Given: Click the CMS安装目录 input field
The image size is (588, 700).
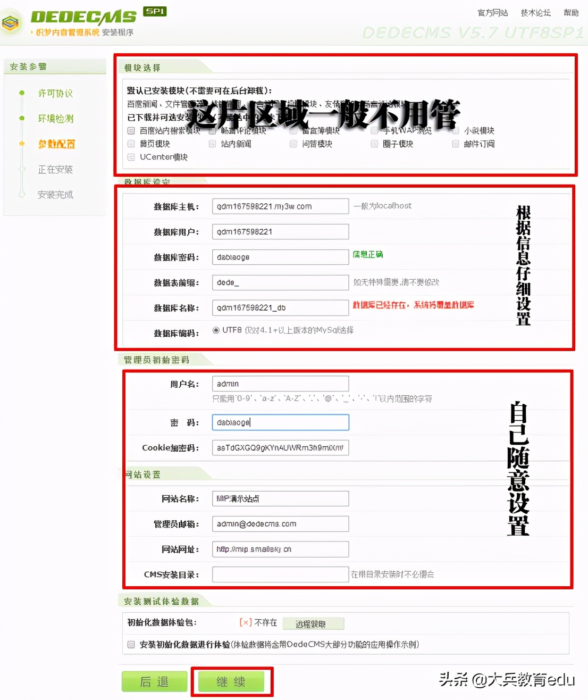Looking at the screenshot, I should click(280, 574).
